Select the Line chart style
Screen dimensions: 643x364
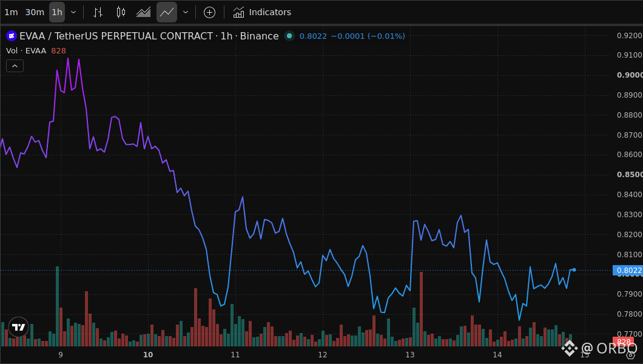166,12
